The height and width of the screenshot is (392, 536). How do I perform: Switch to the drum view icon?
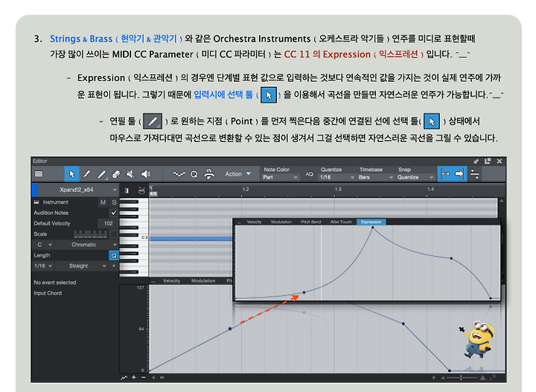[141, 190]
